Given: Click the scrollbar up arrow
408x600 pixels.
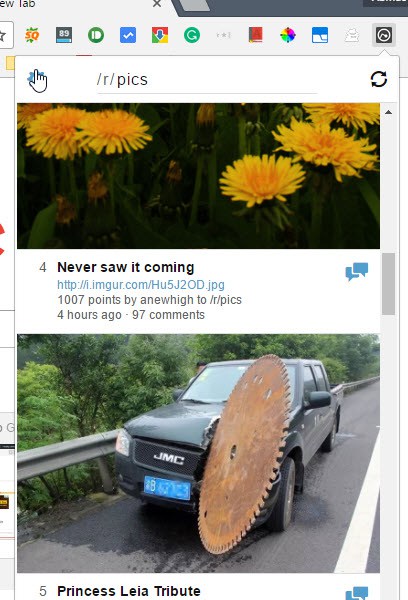Looking at the screenshot, I should 388,112.
